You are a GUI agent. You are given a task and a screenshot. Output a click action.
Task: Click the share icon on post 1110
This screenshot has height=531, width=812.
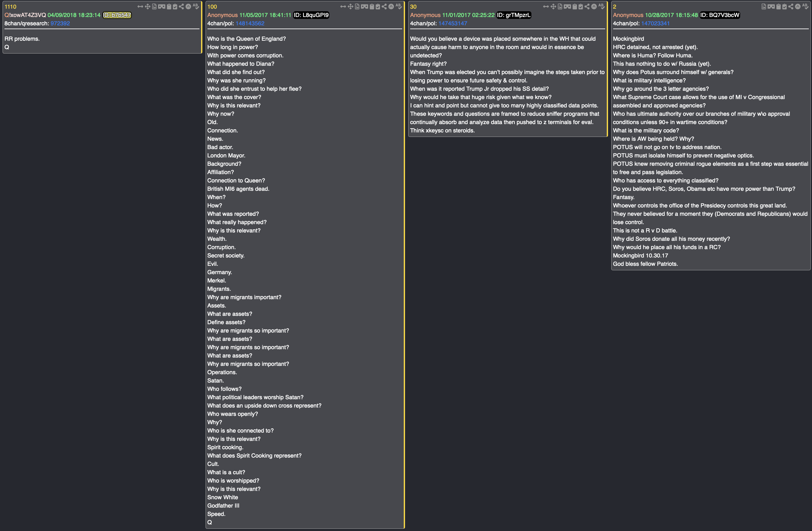(x=182, y=6)
